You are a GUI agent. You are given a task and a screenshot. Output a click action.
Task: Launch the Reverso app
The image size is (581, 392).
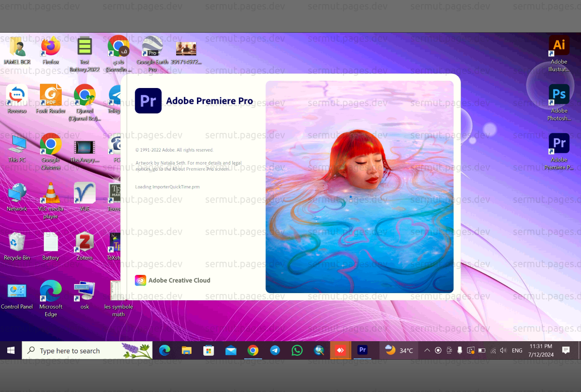[17, 94]
